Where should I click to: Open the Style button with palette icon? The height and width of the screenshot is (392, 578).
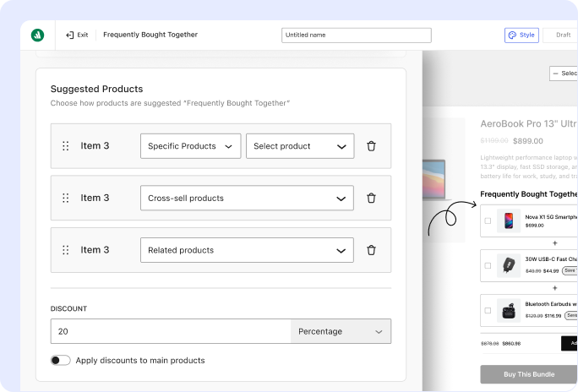tap(521, 35)
